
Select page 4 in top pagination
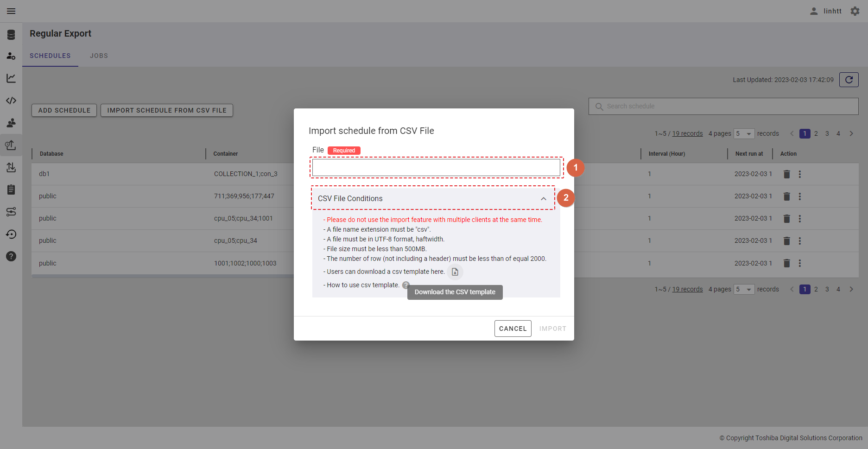pos(838,133)
